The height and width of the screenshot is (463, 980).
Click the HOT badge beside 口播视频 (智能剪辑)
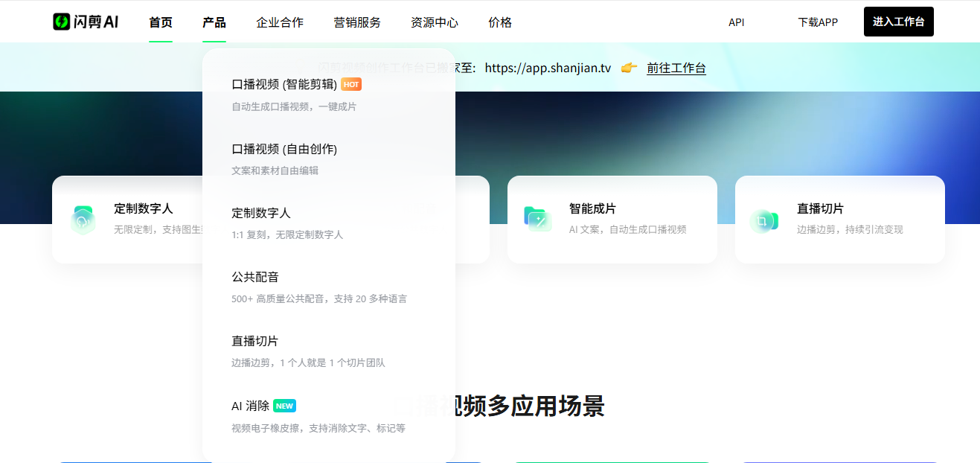[x=351, y=85]
